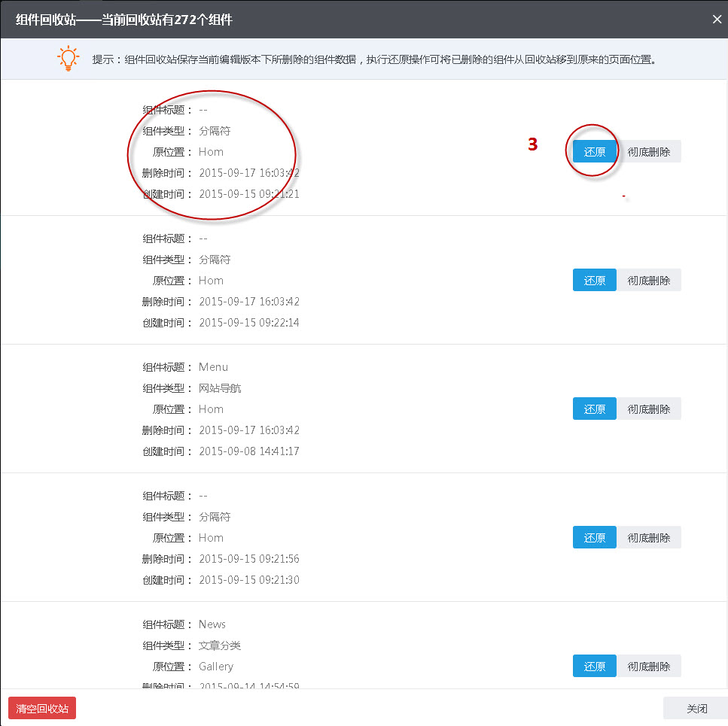This screenshot has height=726, width=728.
Task: Restore the first separator component (created 09:21:21)
Action: point(594,151)
